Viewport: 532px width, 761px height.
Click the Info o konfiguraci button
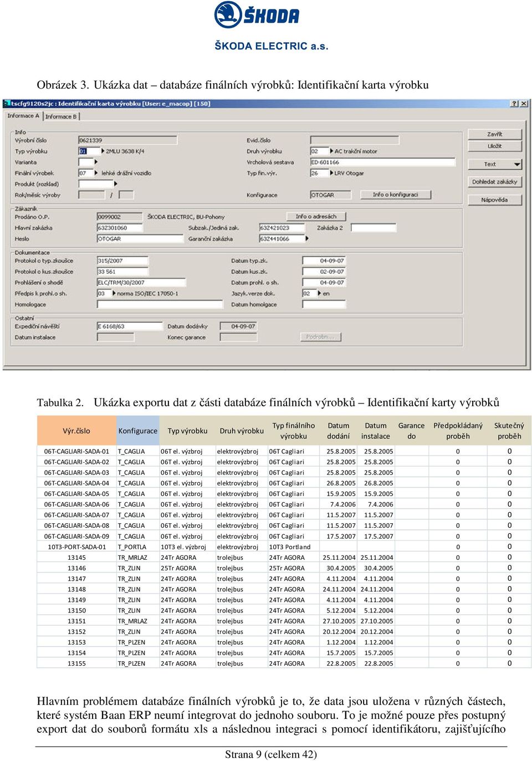[x=396, y=195]
